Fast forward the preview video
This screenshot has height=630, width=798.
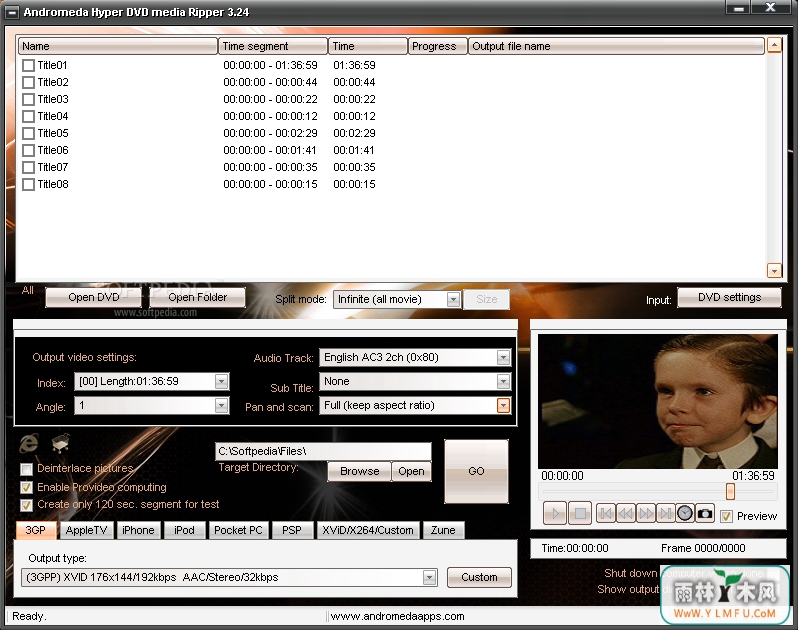coord(645,513)
